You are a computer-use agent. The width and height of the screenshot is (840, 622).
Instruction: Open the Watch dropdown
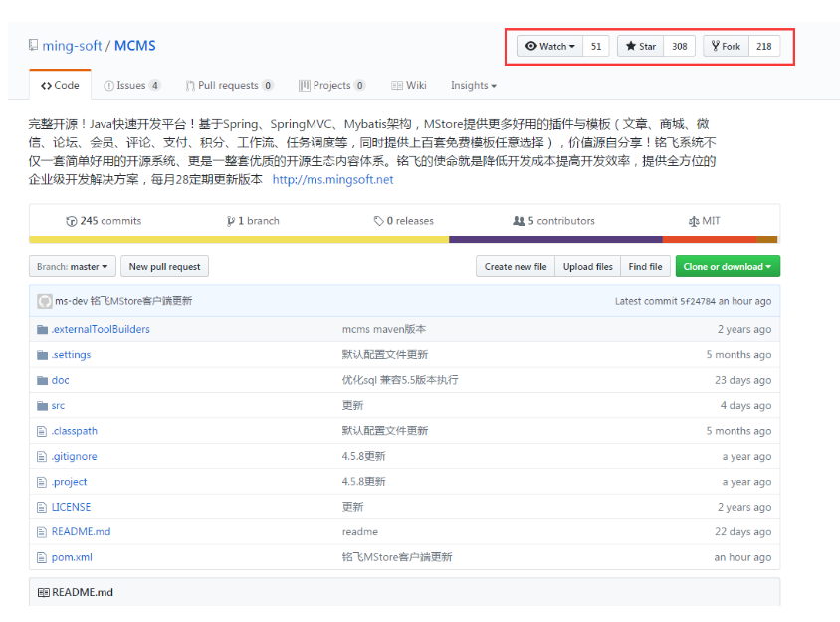(x=550, y=47)
